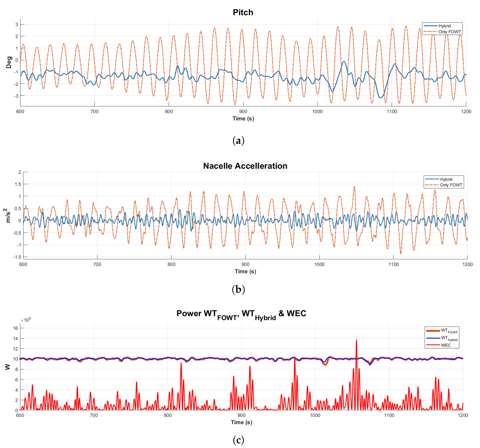The height and width of the screenshot is (448, 480).
Task: Click the W y-axis label in power plot
Action: click(x=7, y=367)
